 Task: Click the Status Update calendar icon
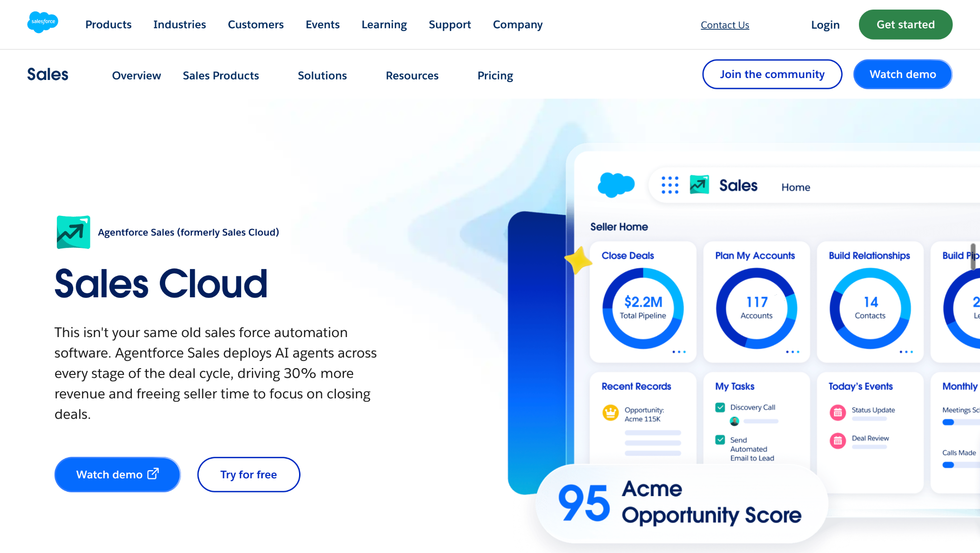click(x=838, y=412)
